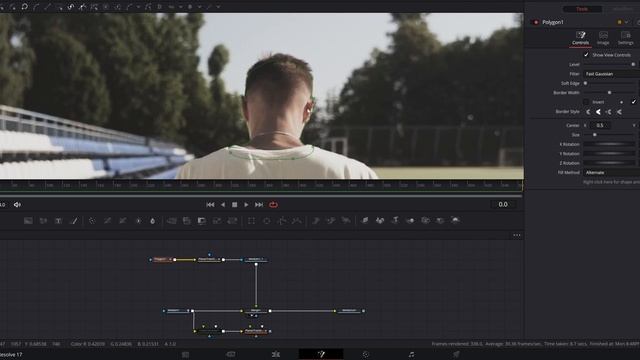
Task: Switch to the Fairlight page
Action: [411, 354]
